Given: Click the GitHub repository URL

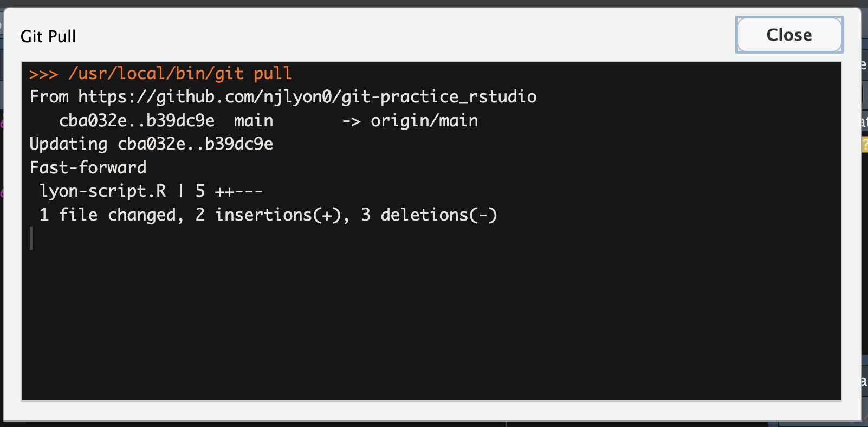Looking at the screenshot, I should [x=306, y=96].
